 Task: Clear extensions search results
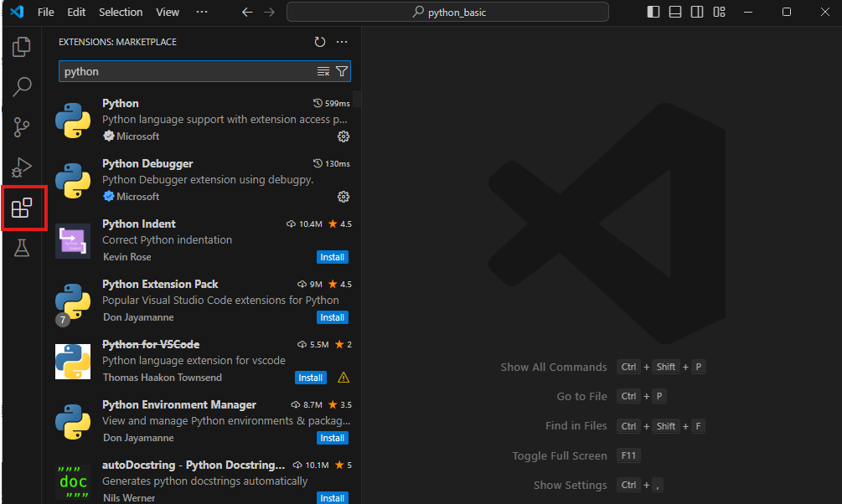click(323, 71)
